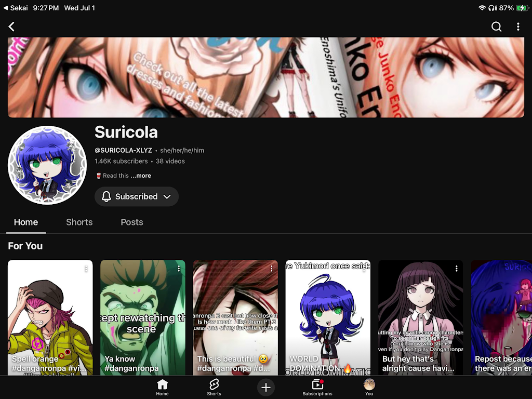Tap the headphones icon in status bar

coord(493,8)
